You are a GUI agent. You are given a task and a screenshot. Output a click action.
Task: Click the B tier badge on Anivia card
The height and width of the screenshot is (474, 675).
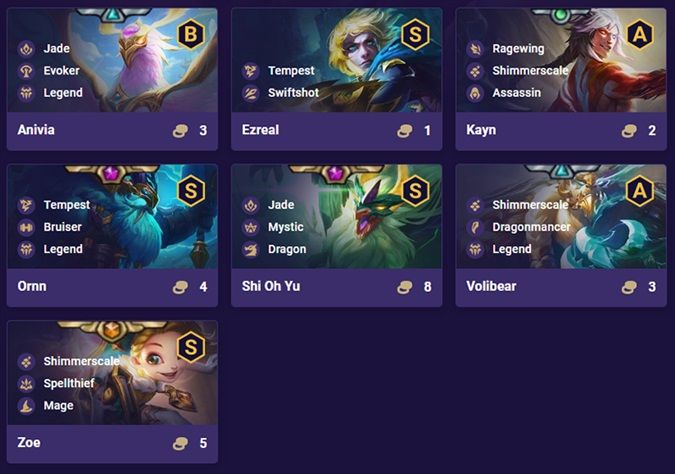coord(191,34)
